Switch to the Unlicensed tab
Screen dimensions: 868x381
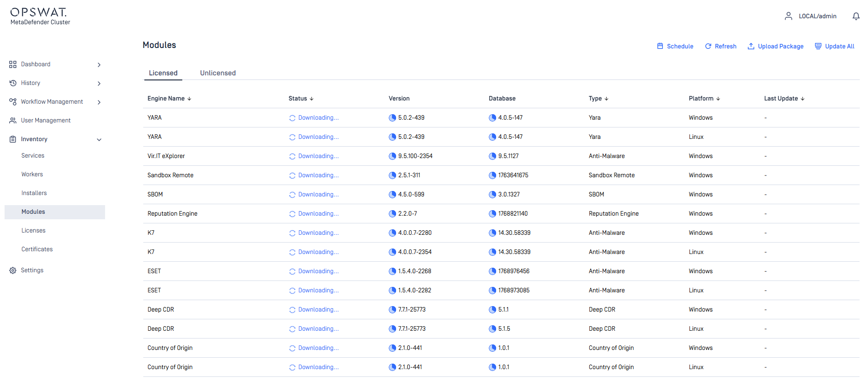(x=218, y=73)
